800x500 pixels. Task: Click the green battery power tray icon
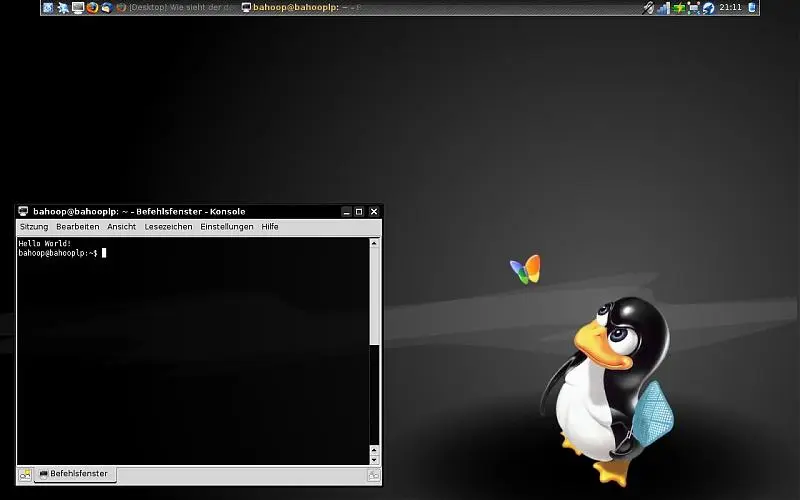(x=679, y=7)
